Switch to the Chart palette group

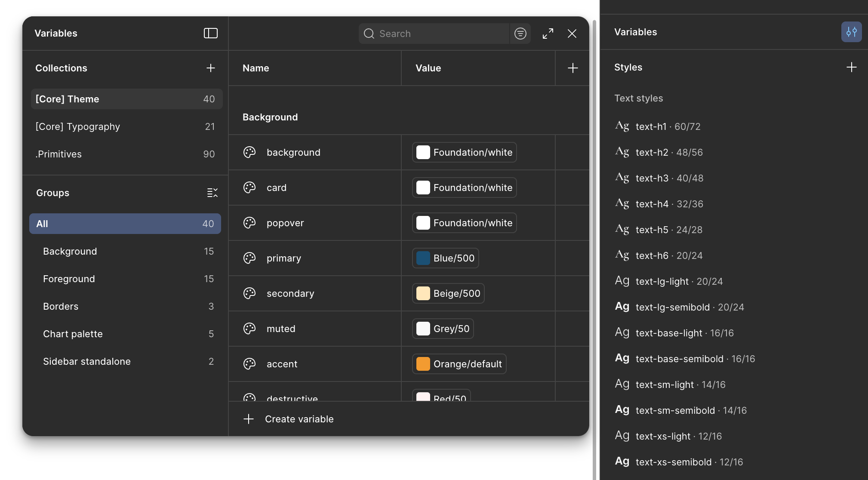tap(73, 334)
